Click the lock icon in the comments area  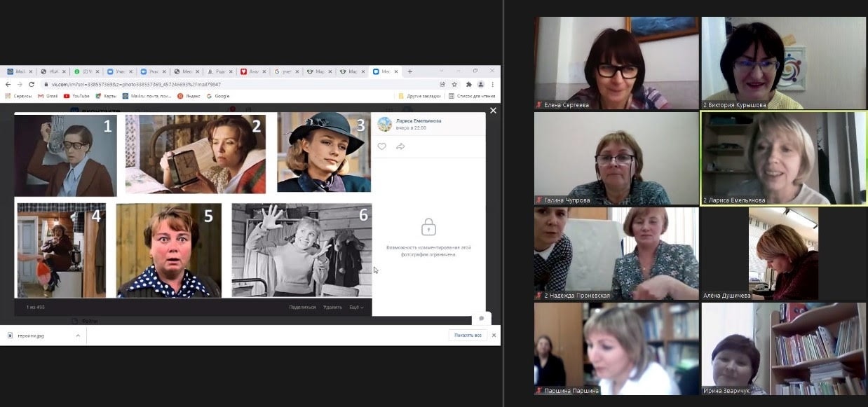click(x=428, y=227)
